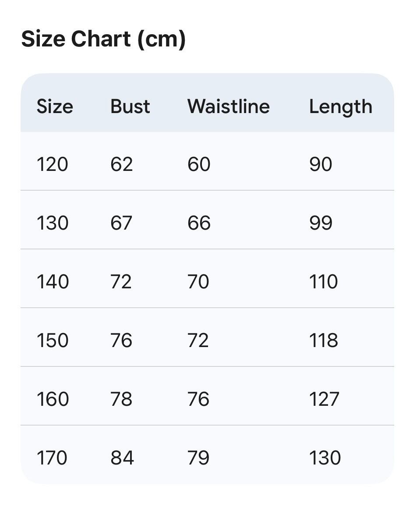Click length value 90 for size 120
420x507 pixels.
321,164
